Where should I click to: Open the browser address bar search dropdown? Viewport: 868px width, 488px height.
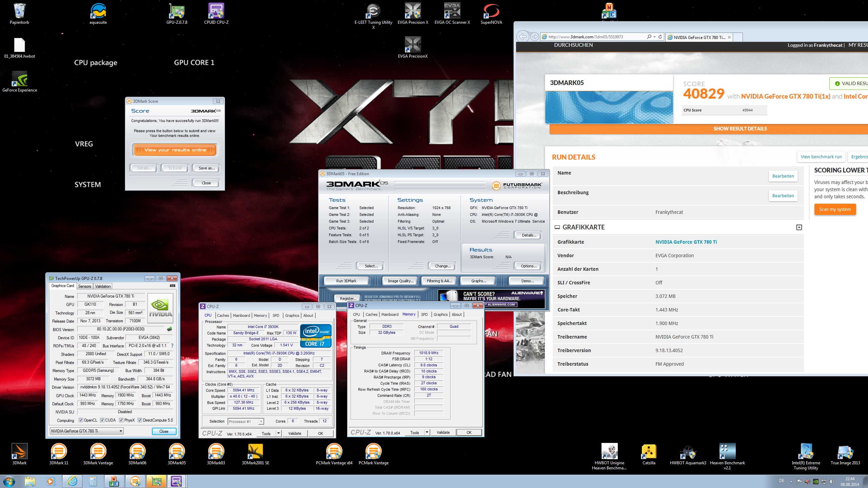[654, 37]
